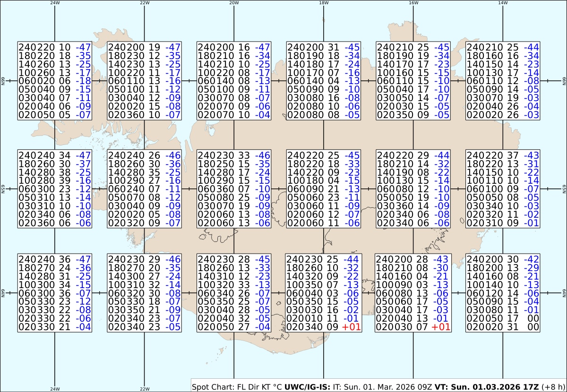567x392 pixels.
Task: Click the row "020050 17 00"
Action: 503,318
